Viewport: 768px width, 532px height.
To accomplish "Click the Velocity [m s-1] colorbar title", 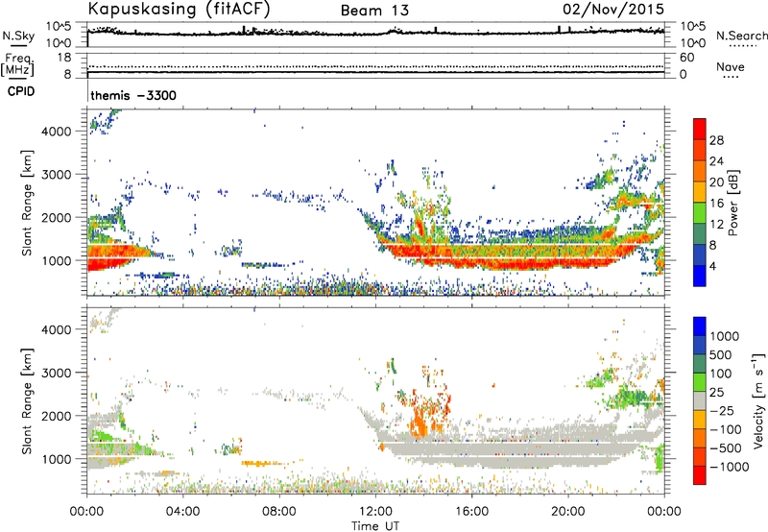I will click(758, 400).
